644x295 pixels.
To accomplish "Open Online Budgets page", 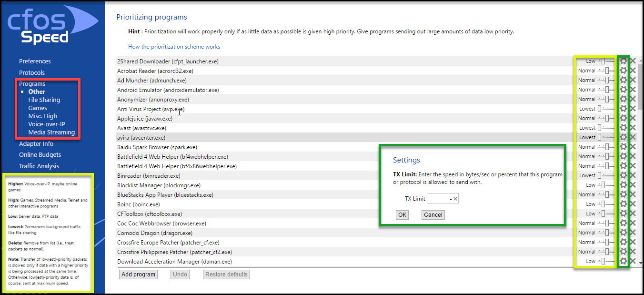I will pyautogui.click(x=40, y=154).
